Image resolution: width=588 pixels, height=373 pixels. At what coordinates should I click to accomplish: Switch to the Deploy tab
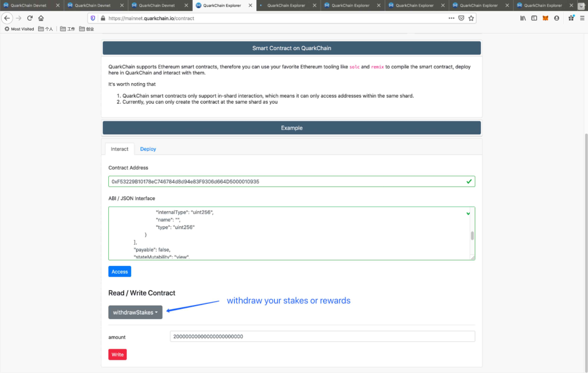tap(148, 149)
